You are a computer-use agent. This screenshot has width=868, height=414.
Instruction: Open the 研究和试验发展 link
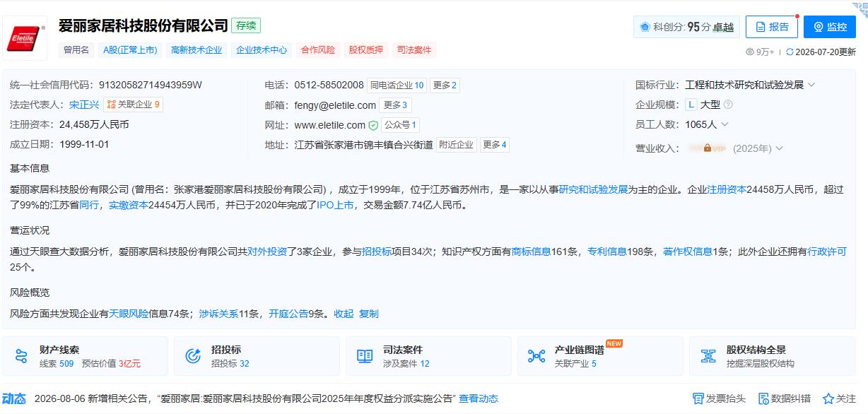click(594, 189)
